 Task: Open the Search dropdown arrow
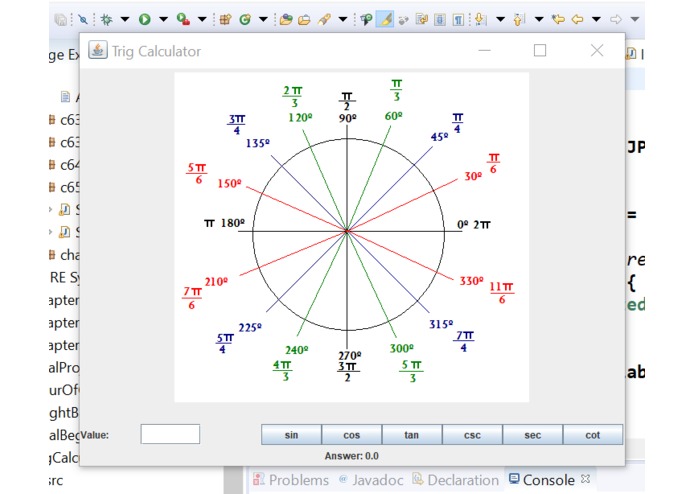(343, 19)
